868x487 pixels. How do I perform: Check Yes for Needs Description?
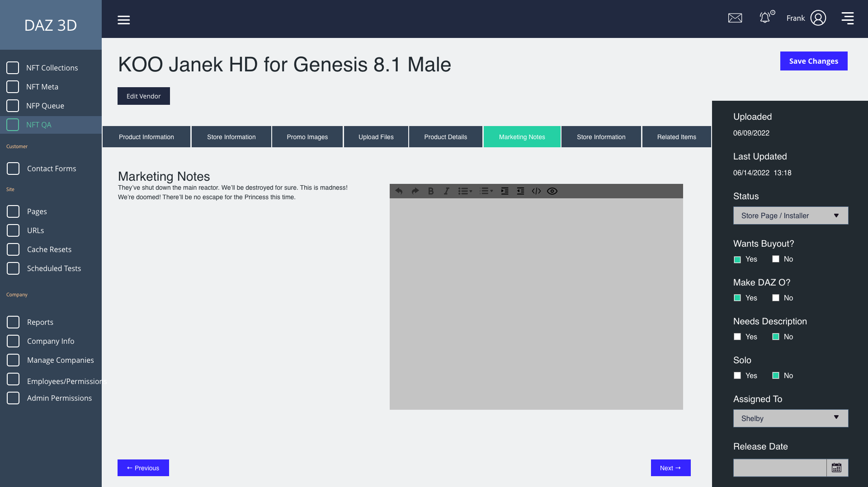(737, 337)
